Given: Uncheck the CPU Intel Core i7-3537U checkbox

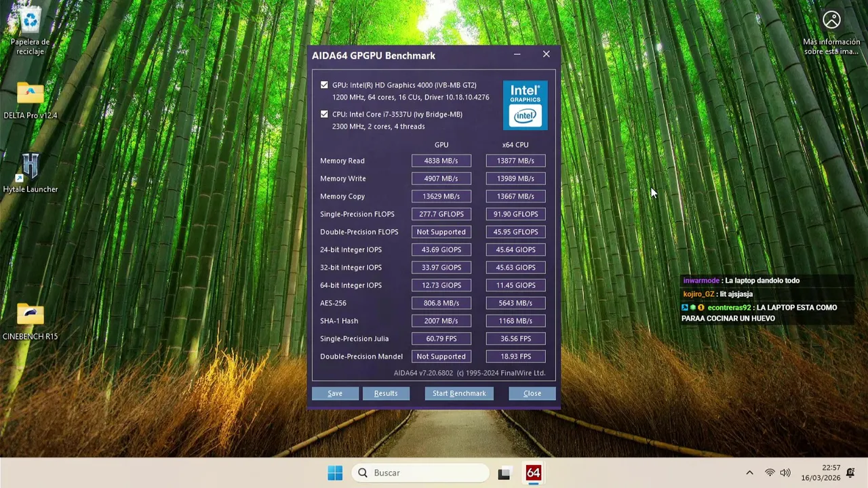Looking at the screenshot, I should coord(324,114).
